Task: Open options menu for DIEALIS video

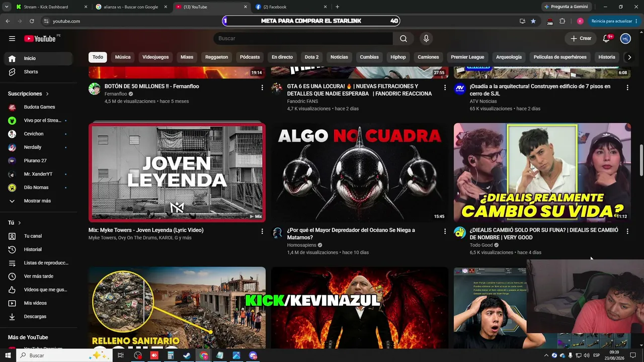Action: point(627,231)
